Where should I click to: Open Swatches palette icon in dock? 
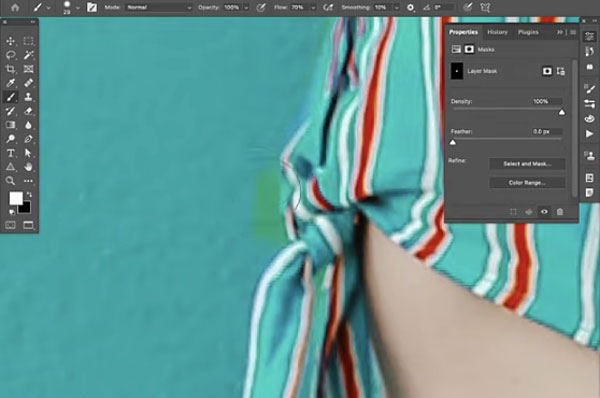tap(589, 119)
